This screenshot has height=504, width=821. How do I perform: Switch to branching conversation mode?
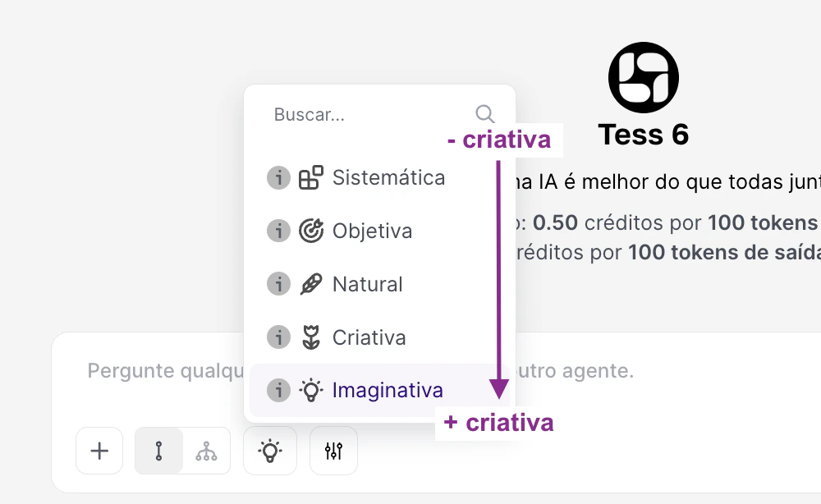tap(206, 450)
